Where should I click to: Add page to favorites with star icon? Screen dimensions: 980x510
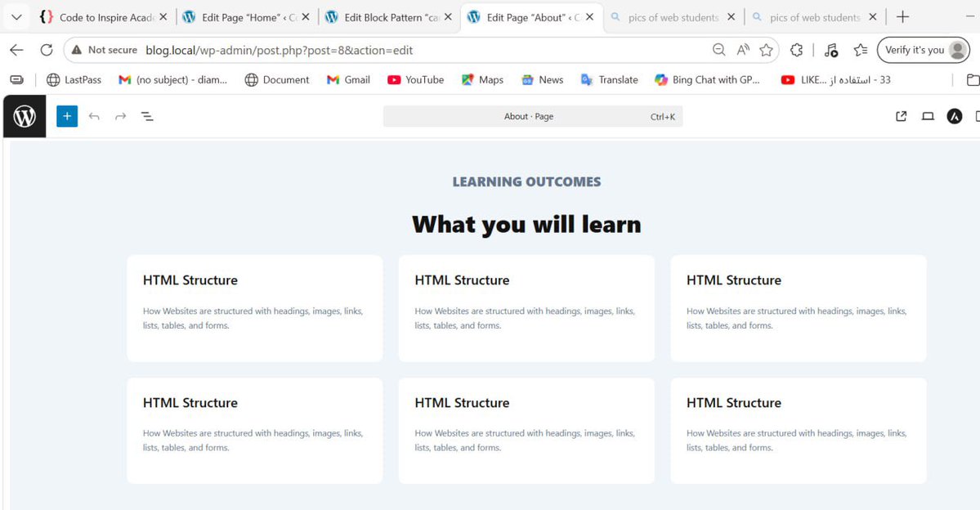[x=766, y=50]
